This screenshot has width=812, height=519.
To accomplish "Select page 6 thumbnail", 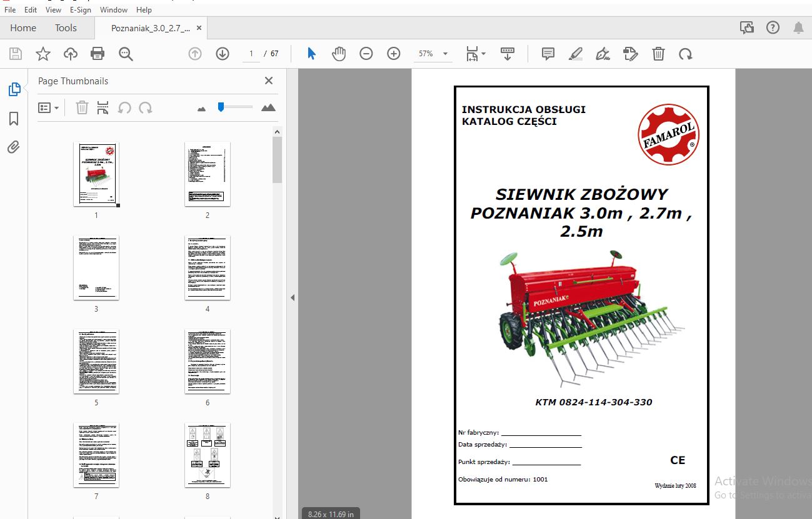I will coord(208,361).
